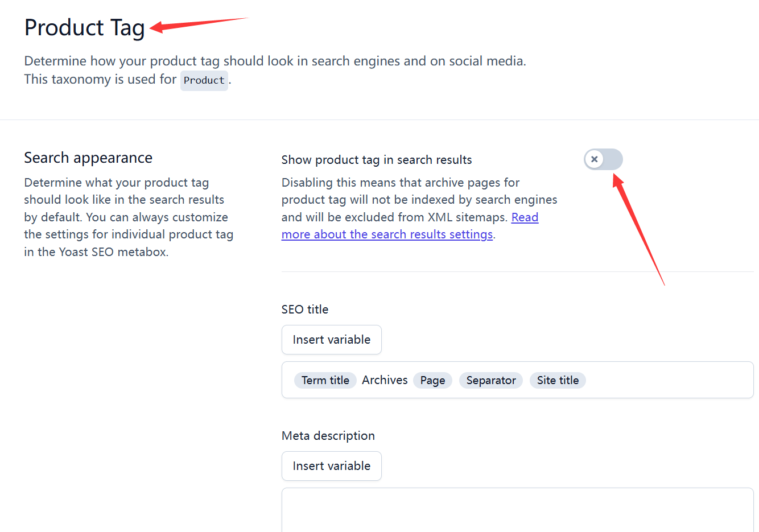Click the Determine how your product tag intro text
This screenshot has height=532, width=759.
[x=275, y=61]
